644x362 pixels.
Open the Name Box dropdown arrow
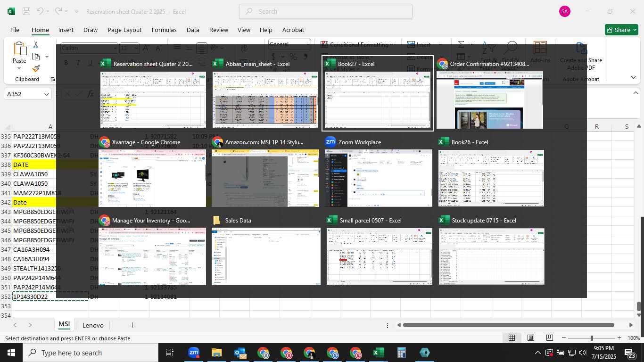(x=46, y=94)
